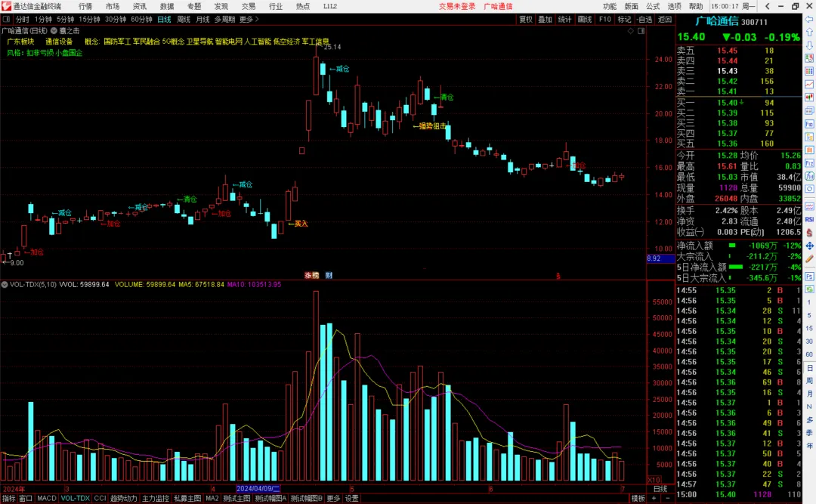Viewport: 816px width, 504px height.
Task: Click the 2024/04/09 date marker on timeline
Action: coord(258,489)
